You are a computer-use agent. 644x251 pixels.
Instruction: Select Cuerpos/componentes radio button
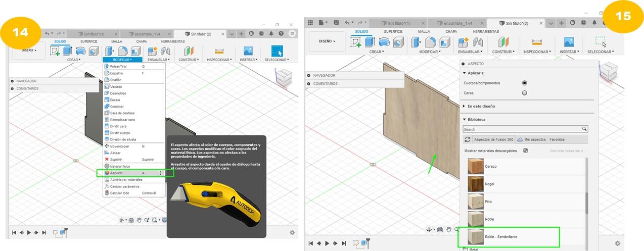(x=524, y=83)
